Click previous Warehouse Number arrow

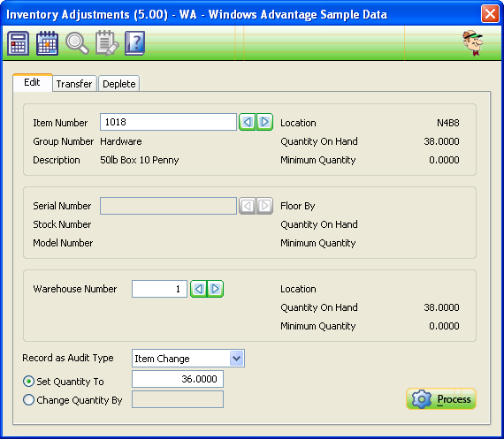point(199,289)
